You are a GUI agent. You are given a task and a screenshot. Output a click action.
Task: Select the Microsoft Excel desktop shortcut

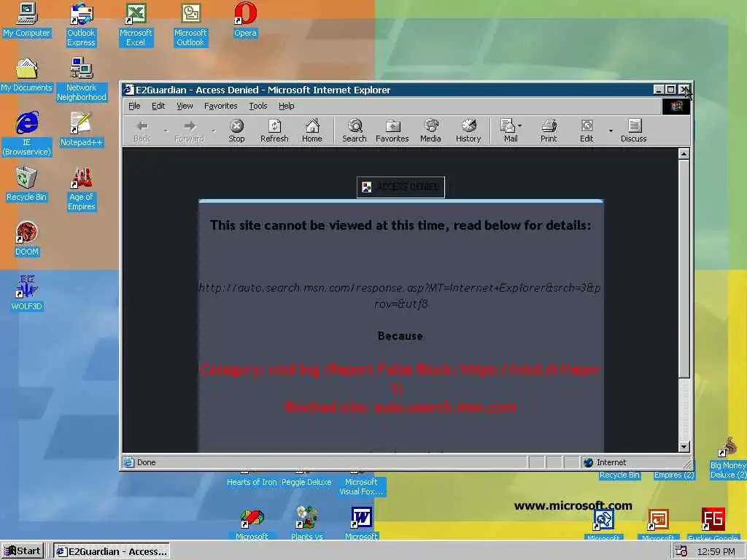pos(136,25)
